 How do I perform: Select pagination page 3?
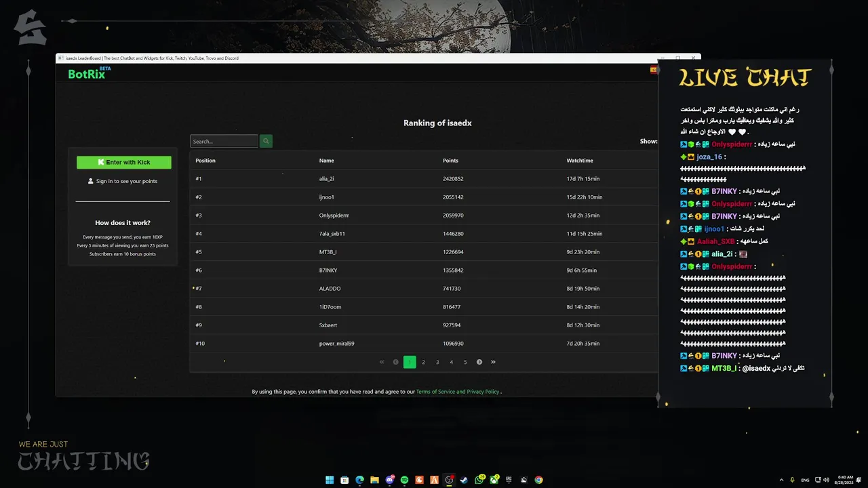point(437,362)
